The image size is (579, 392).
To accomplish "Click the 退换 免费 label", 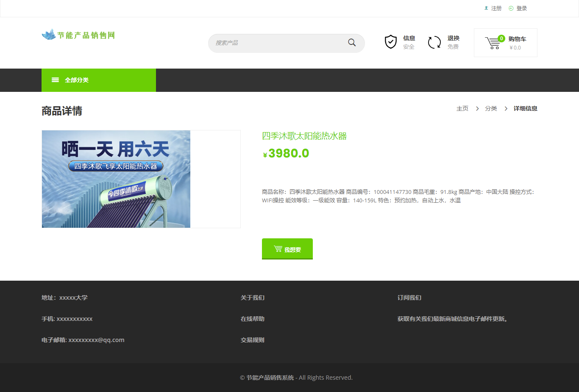I will pos(453,42).
